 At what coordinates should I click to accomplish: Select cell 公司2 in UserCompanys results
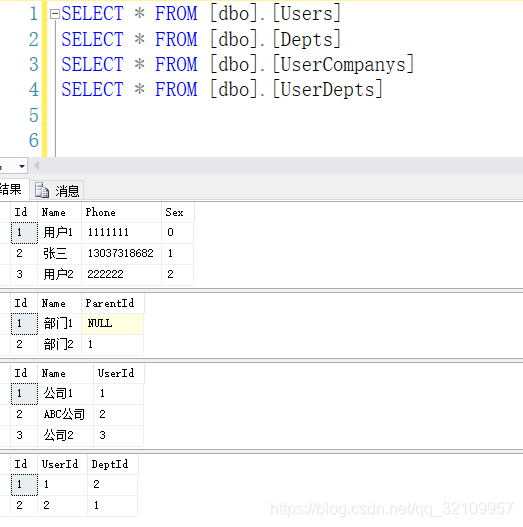point(66,436)
